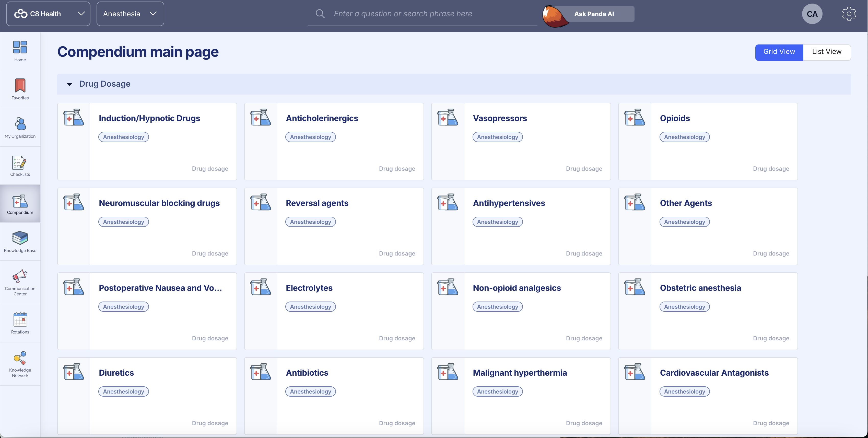The width and height of the screenshot is (868, 438).
Task: Open Favorites bookmark icon
Action: (x=20, y=89)
